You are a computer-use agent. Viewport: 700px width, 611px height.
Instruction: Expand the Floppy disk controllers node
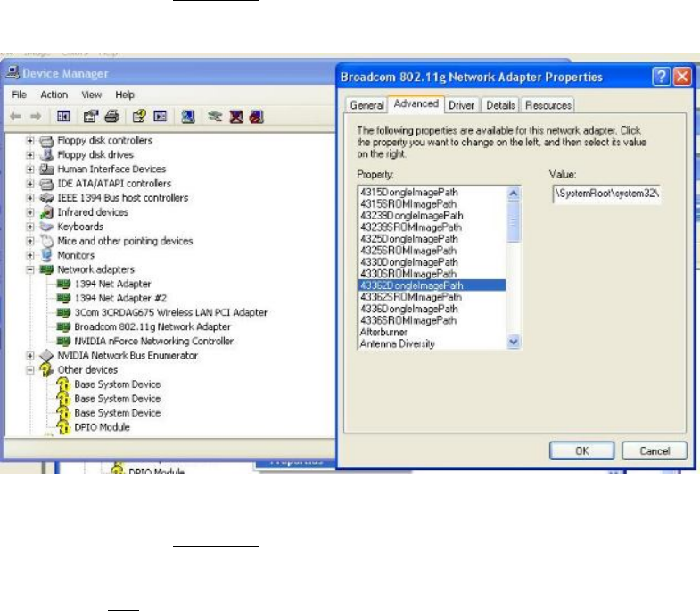[30, 141]
